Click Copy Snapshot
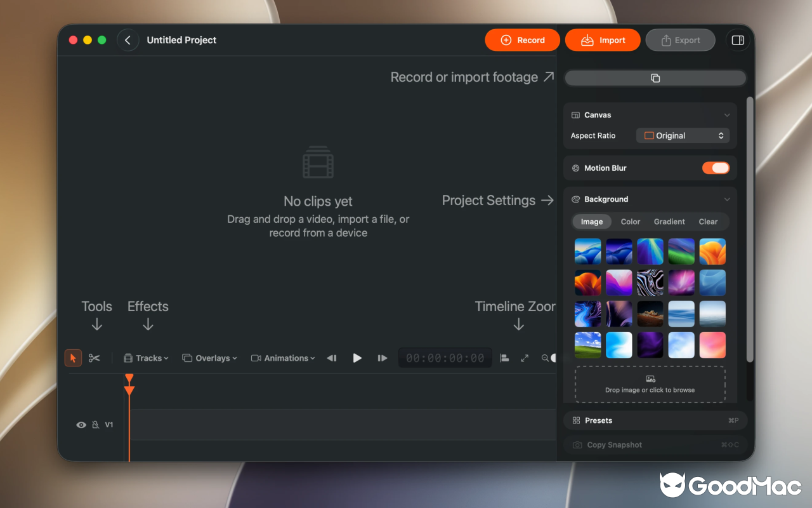812x508 pixels. (x=655, y=445)
